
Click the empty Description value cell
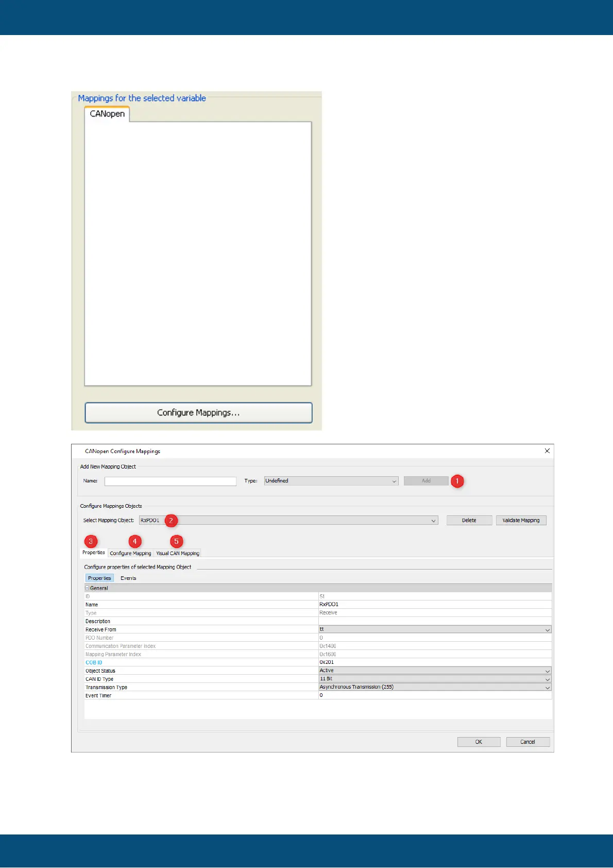[435, 621]
